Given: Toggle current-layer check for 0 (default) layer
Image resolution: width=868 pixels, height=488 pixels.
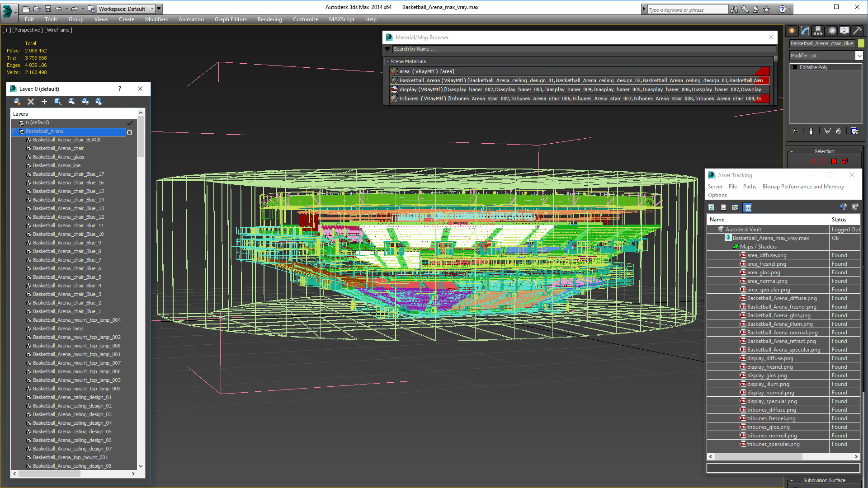Looking at the screenshot, I should click(130, 123).
